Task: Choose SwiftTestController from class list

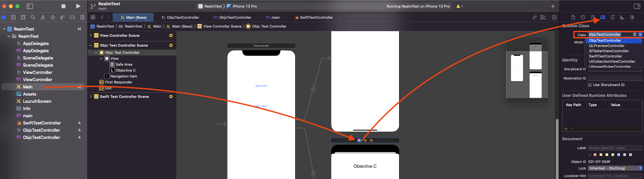Action: click(x=605, y=56)
